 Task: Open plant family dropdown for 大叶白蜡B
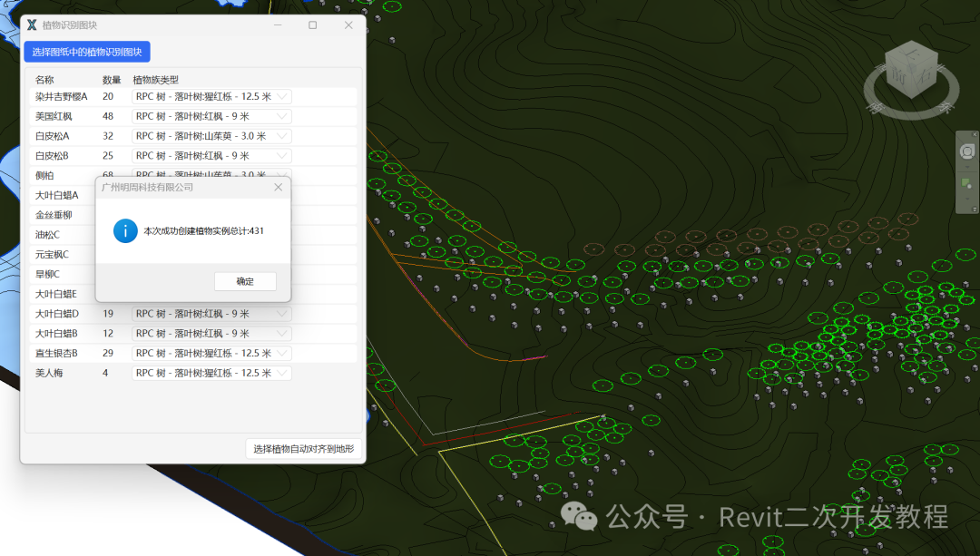(211, 334)
